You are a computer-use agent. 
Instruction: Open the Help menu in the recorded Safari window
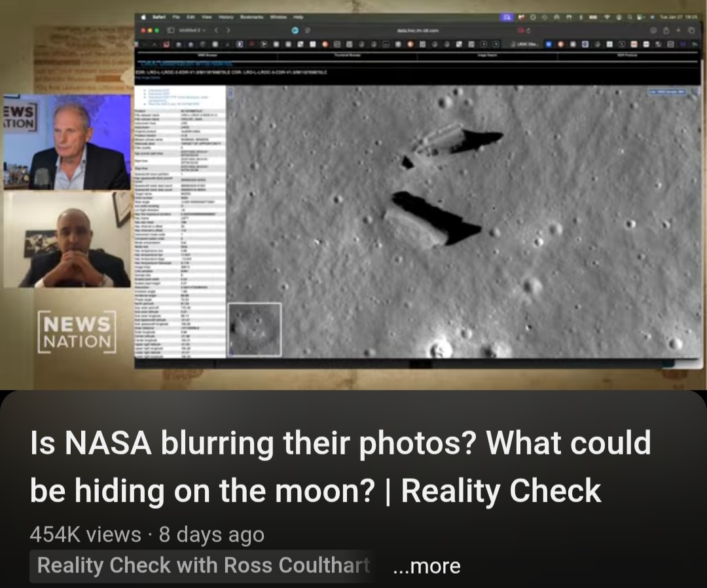298,17
